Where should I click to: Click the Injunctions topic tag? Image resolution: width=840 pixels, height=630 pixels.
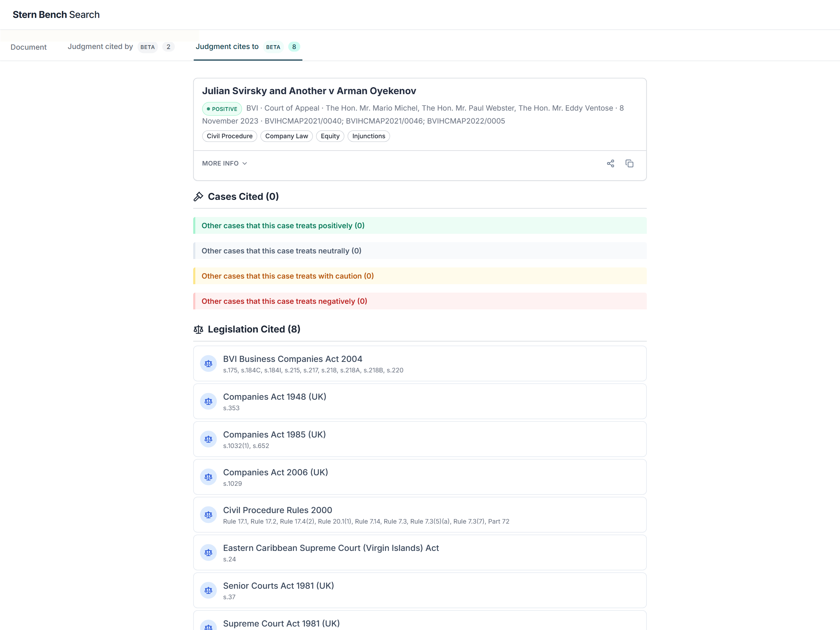pyautogui.click(x=368, y=136)
